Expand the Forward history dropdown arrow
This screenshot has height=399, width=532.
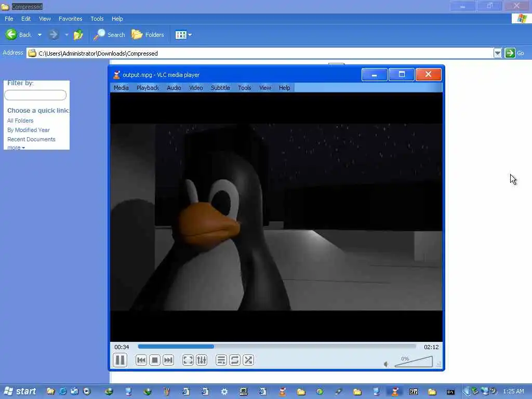[x=66, y=35]
